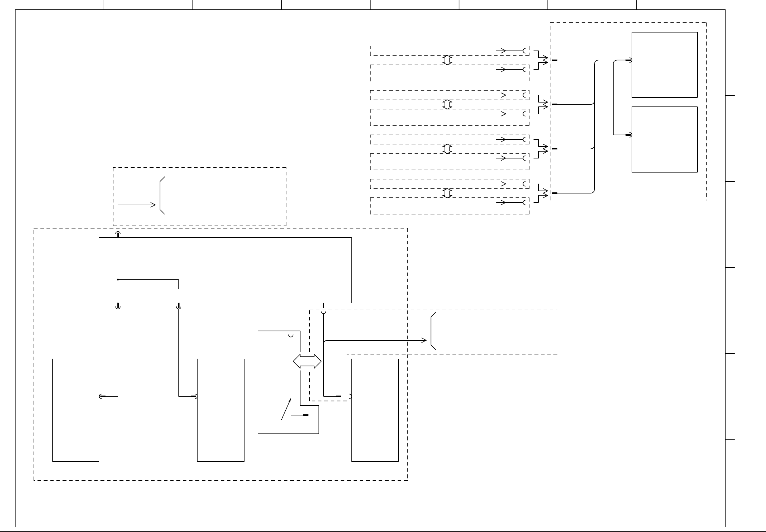The width and height of the screenshot is (766, 532).
Task: Click the large horizontal double-headed arrow
Action: [x=307, y=361]
